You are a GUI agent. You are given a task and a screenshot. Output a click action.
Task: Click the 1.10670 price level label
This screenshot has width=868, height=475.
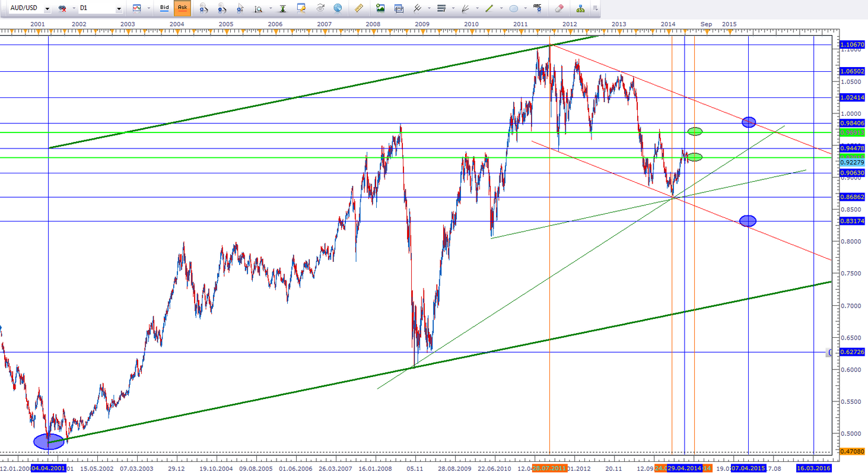coord(853,45)
